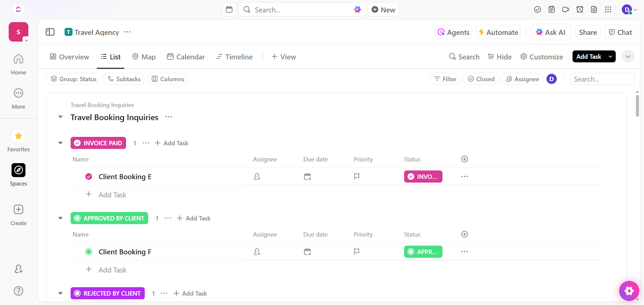Click the Help question mark icon
The image size is (644, 305).
tap(18, 291)
